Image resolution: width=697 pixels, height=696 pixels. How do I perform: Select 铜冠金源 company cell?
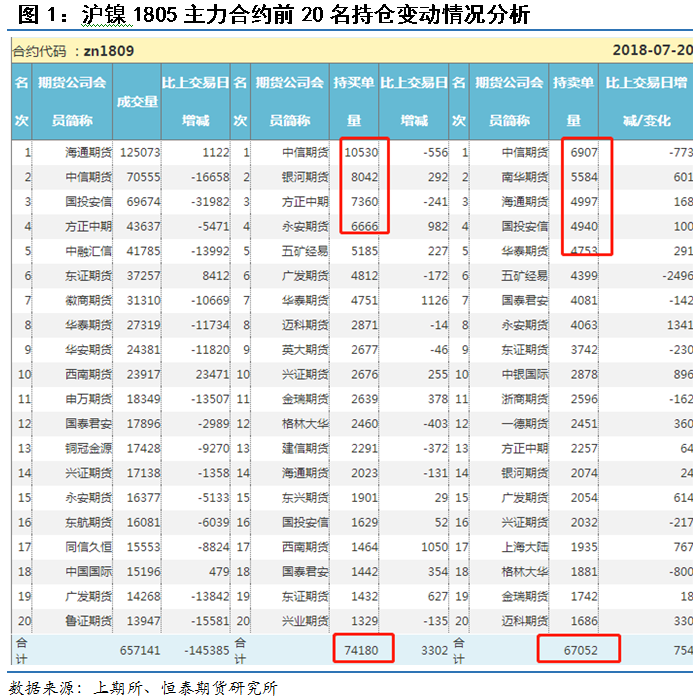click(x=88, y=448)
